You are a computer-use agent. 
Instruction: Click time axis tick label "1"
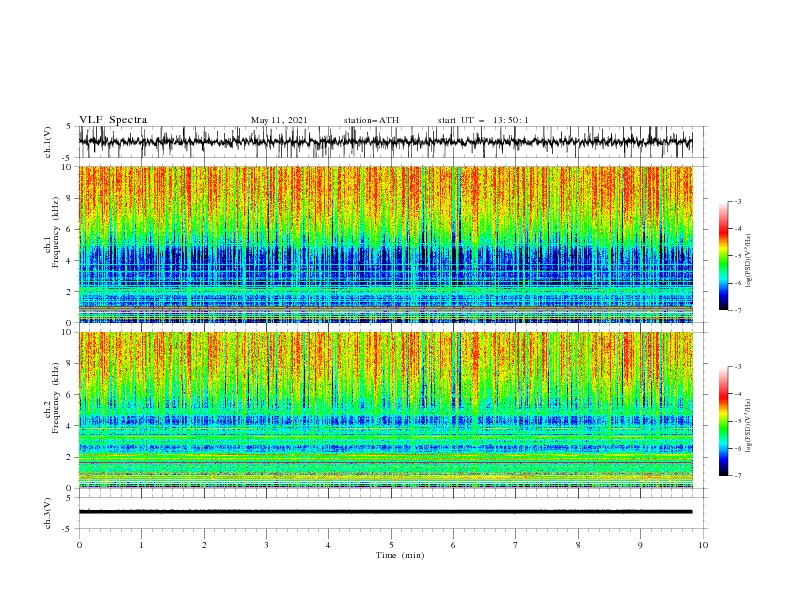pyautogui.click(x=141, y=545)
